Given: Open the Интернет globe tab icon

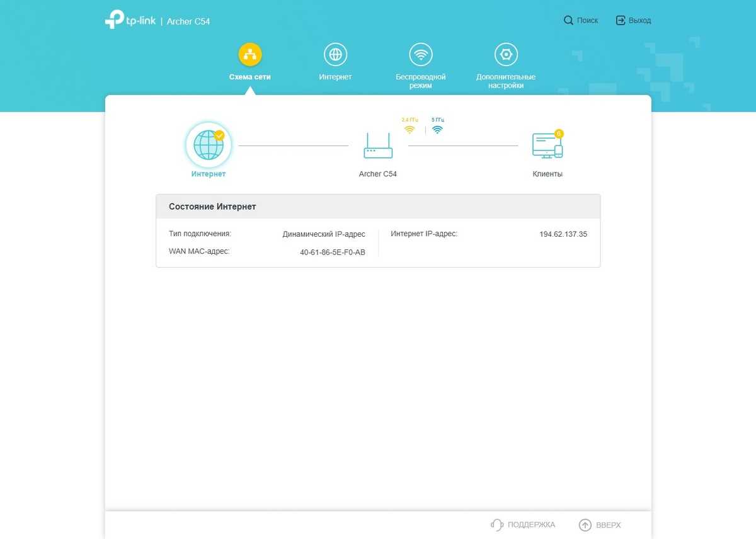Looking at the screenshot, I should point(335,55).
